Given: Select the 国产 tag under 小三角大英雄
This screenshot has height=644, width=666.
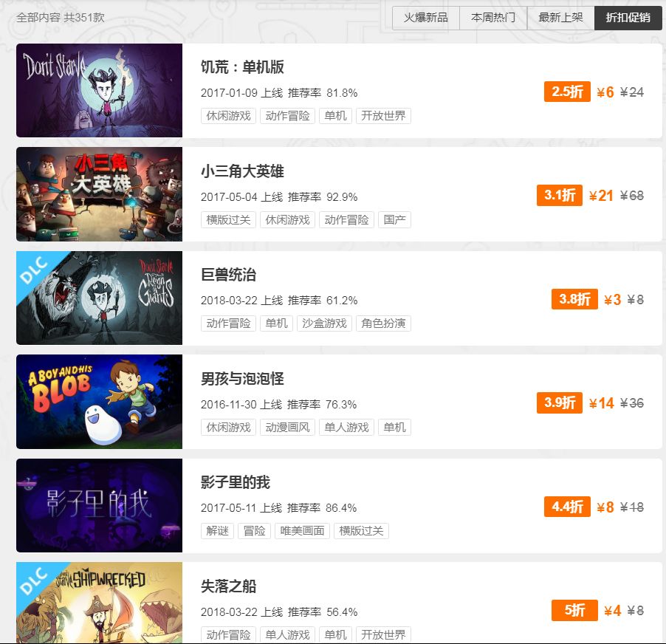Looking at the screenshot, I should click(394, 220).
